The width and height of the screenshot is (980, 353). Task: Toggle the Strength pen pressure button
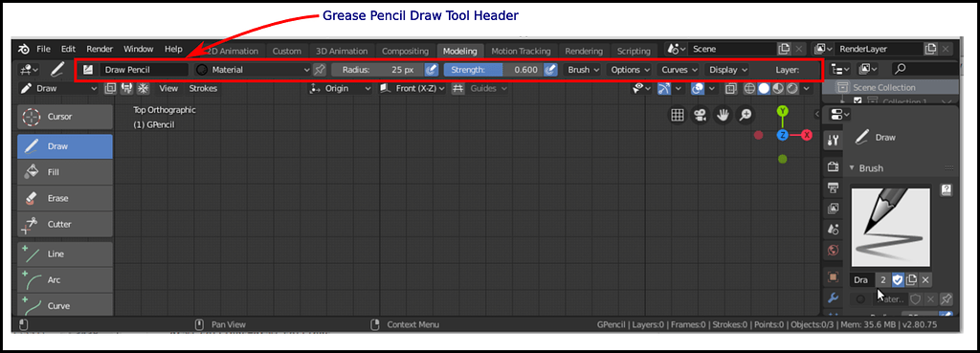point(550,70)
